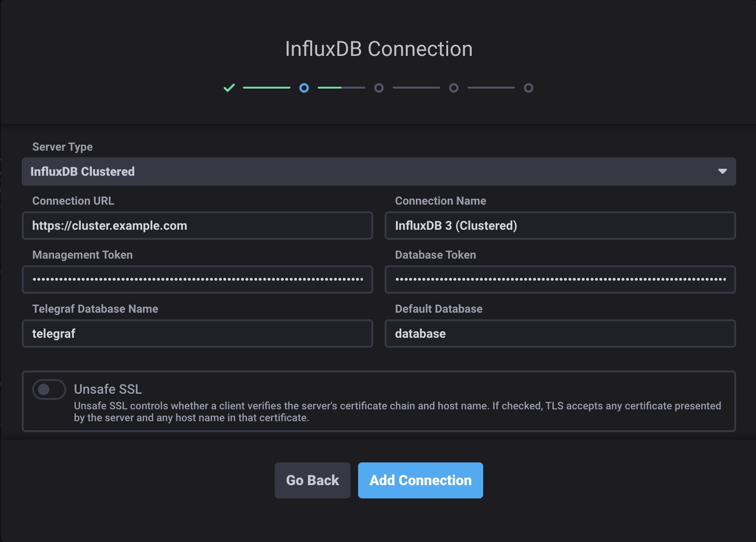Click the Go Back button

click(313, 480)
